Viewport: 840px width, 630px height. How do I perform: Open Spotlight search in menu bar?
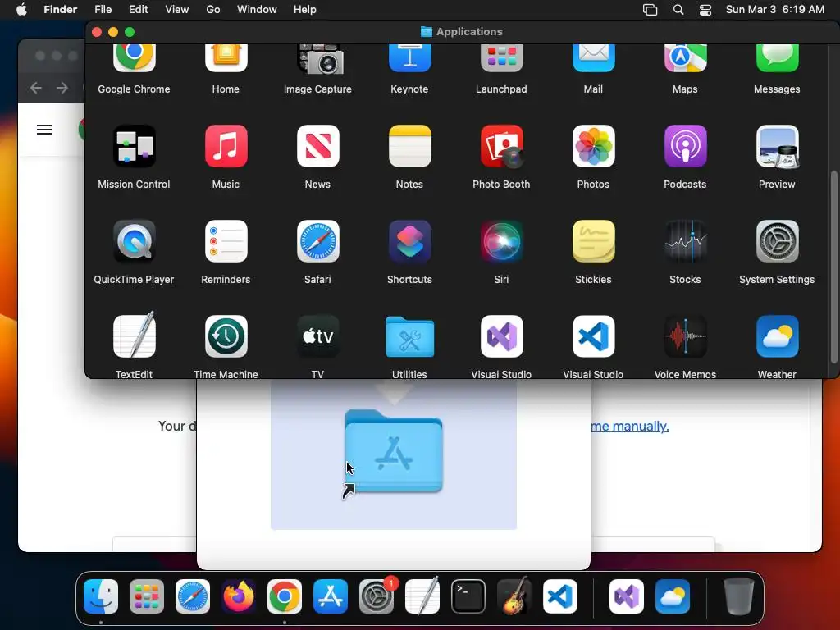point(678,10)
